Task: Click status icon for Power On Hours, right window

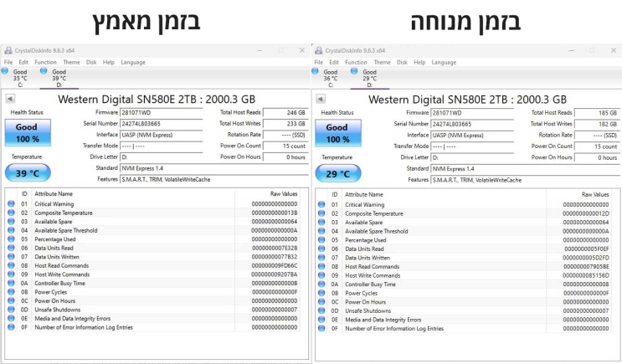Action: 321,302
